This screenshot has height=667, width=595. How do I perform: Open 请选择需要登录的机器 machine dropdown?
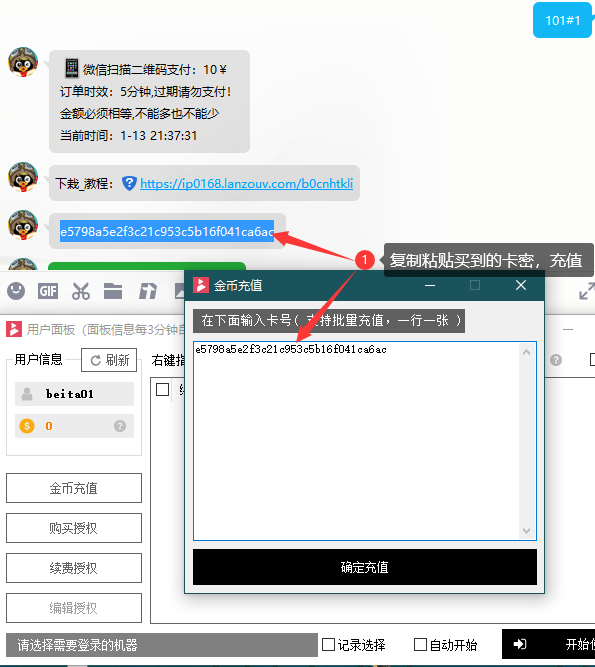(162, 645)
